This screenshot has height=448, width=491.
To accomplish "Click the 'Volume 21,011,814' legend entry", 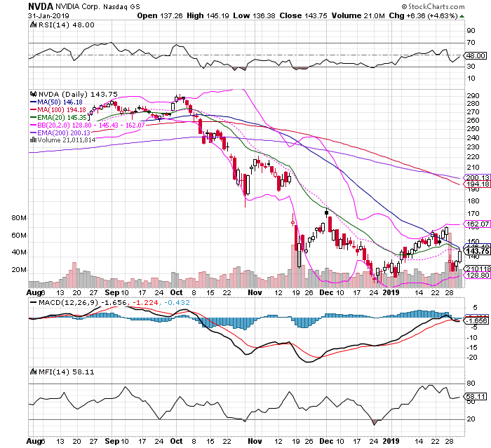I will (67, 140).
